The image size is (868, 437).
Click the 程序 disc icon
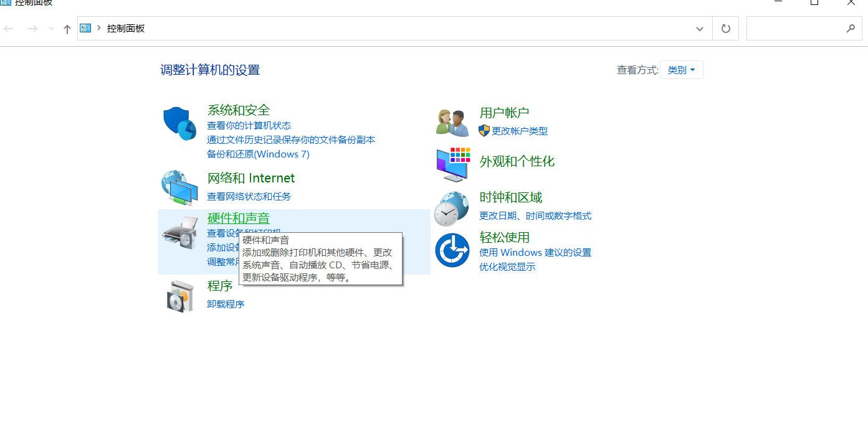179,294
